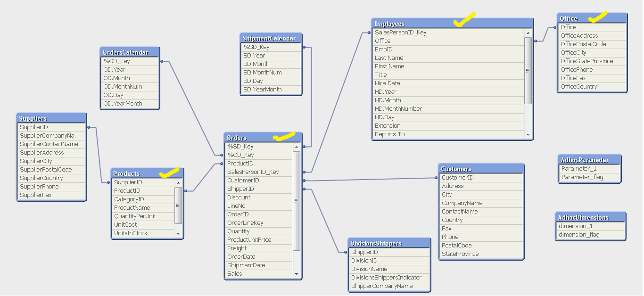
Task: Select the ProductUnitPrice field
Action: [x=259, y=239]
